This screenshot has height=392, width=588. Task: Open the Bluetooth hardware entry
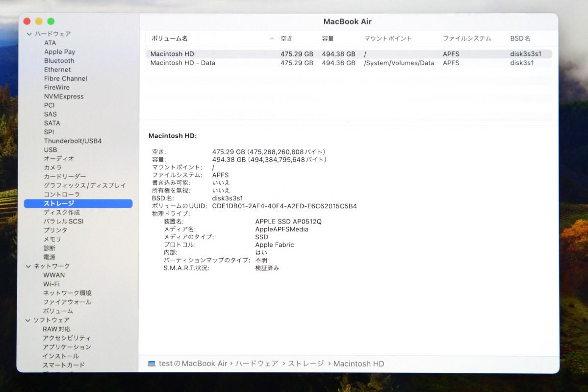pos(59,61)
